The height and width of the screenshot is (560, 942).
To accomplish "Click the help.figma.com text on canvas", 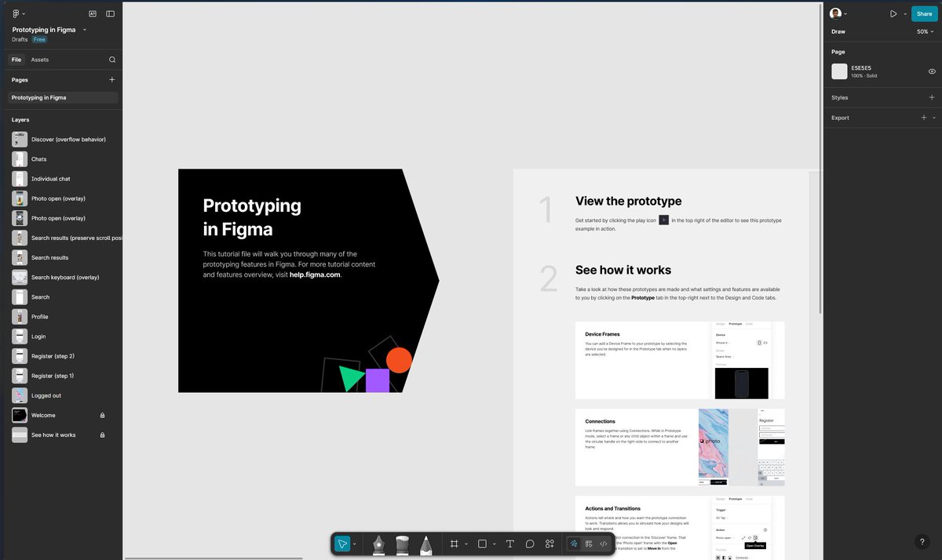I will click(x=315, y=275).
